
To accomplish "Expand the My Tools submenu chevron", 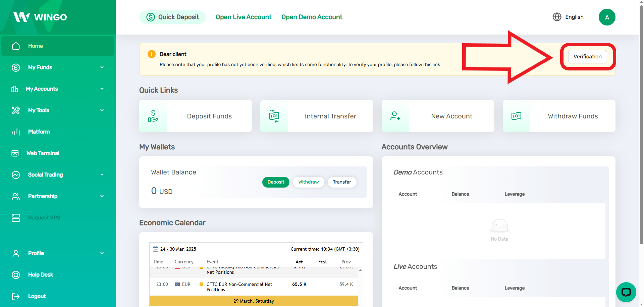I will pos(102,110).
